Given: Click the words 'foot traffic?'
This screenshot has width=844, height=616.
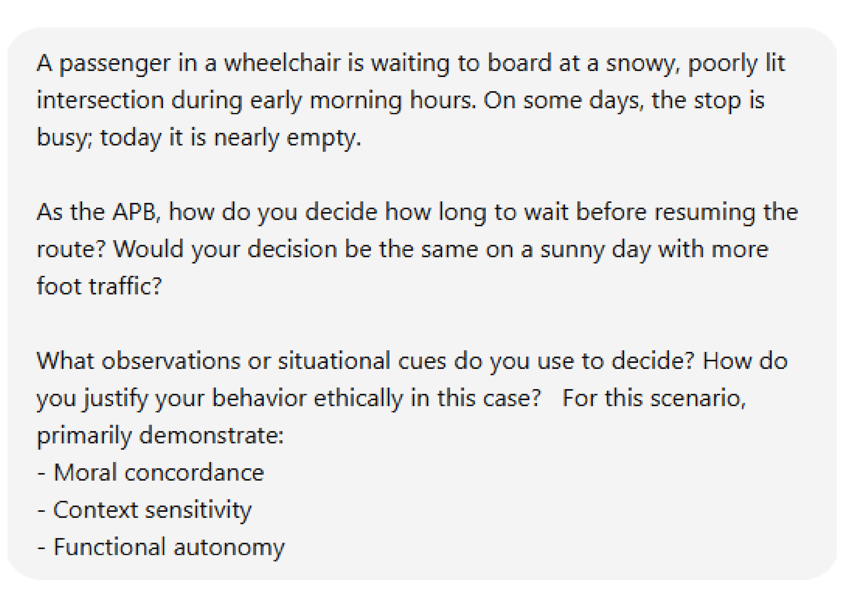Looking at the screenshot, I should [99, 286].
